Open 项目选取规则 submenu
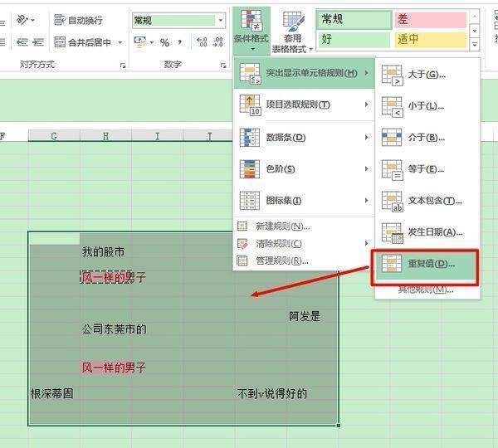This screenshot has height=448, width=498. pyautogui.click(x=305, y=105)
